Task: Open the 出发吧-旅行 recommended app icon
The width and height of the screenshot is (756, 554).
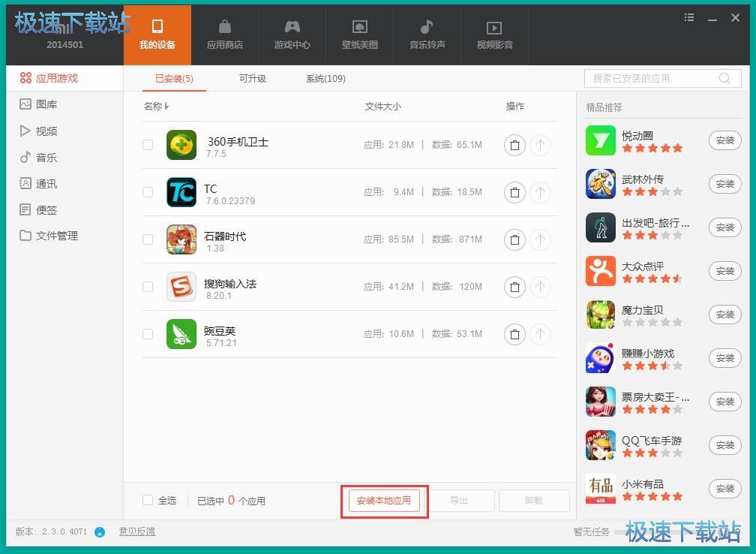Action: 601,227
